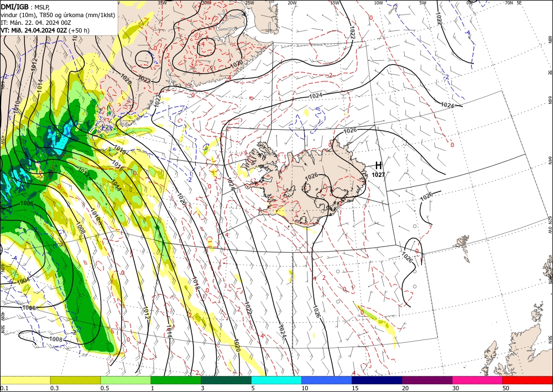Image resolution: width=553 pixels, height=392 pixels.
Task: Click the '50' legend scale value
Action: [506, 388]
